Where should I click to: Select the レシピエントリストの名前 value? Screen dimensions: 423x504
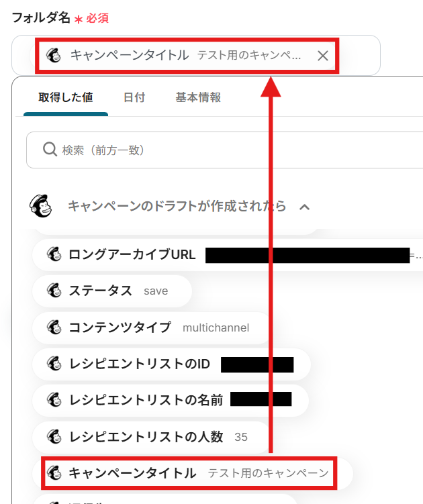pos(171,400)
